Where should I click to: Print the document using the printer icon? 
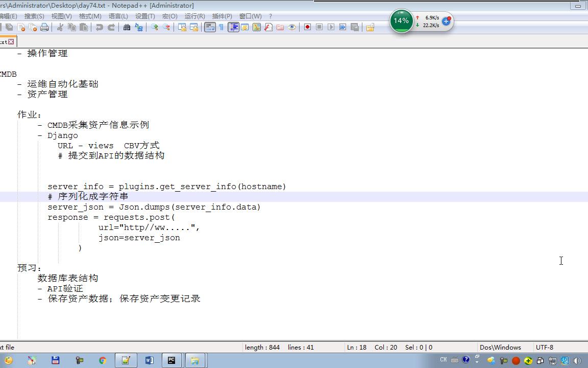click(x=44, y=27)
